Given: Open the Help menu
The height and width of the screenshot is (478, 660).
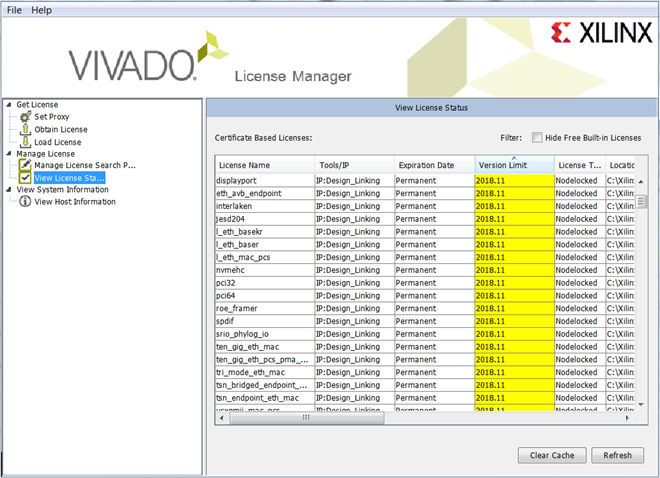Looking at the screenshot, I should click(41, 10).
